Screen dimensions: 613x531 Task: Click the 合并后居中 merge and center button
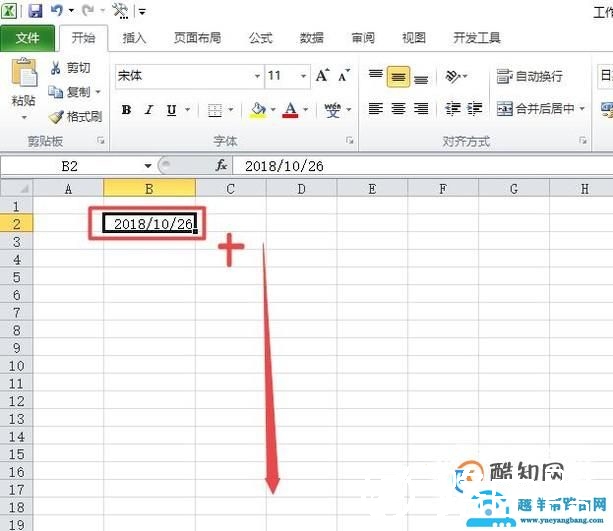coord(535,108)
